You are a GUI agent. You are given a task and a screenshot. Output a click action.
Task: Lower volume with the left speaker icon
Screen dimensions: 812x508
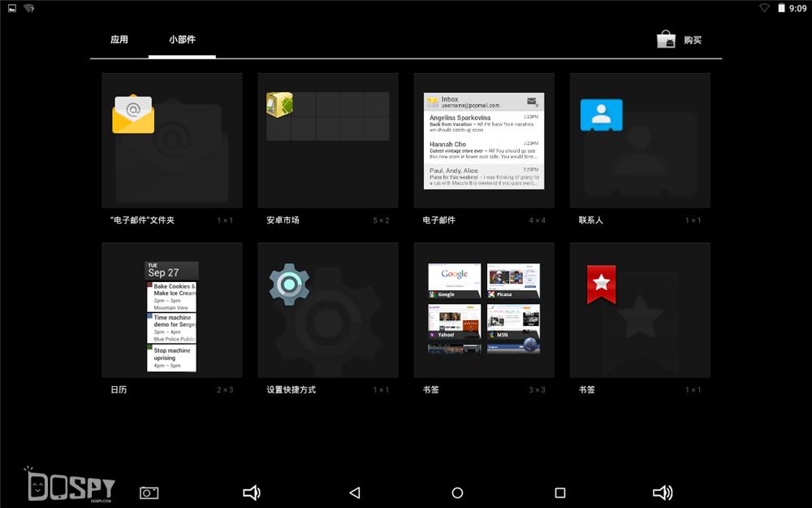pos(251,492)
